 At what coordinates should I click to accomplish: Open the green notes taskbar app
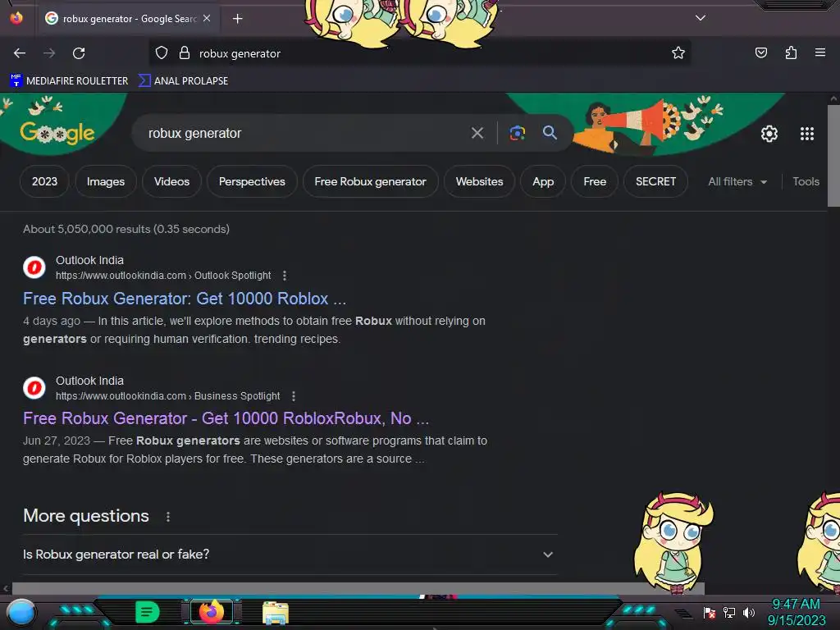pyautogui.click(x=147, y=612)
